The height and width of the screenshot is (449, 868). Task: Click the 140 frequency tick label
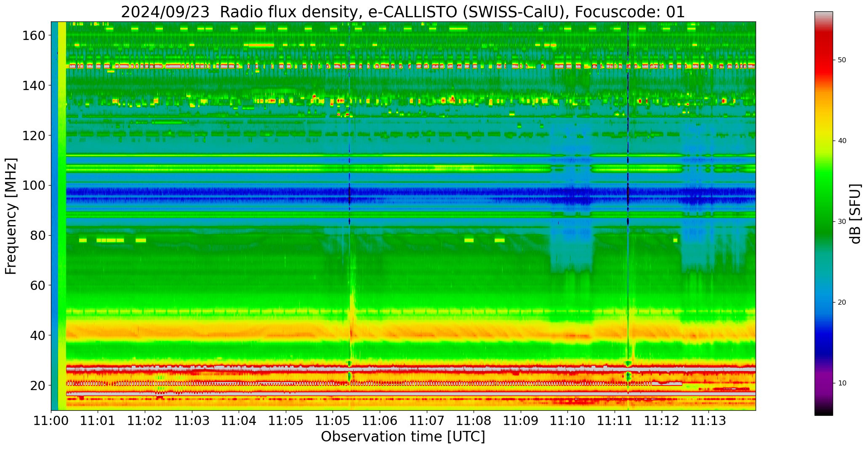33,85
